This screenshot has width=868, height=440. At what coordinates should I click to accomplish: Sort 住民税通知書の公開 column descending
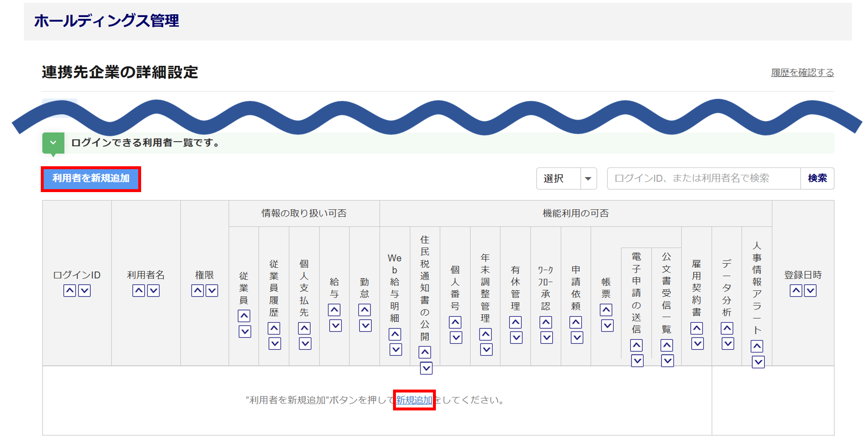coord(426,368)
